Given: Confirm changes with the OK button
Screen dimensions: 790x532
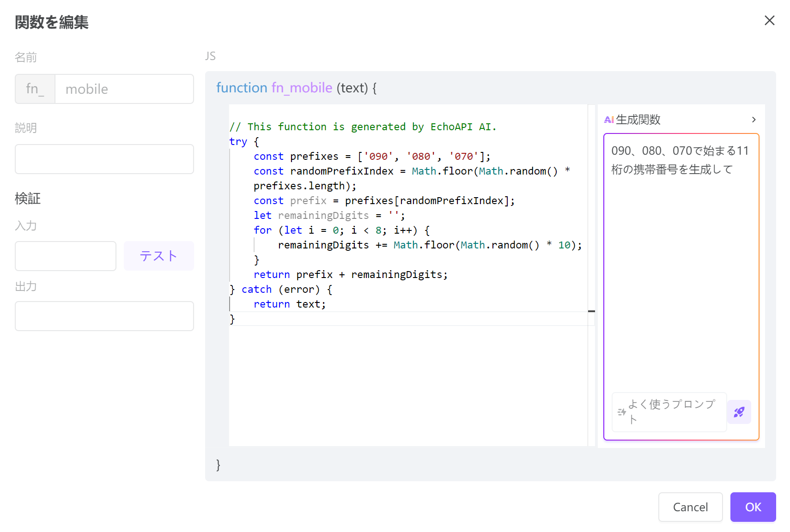Looking at the screenshot, I should (753, 507).
